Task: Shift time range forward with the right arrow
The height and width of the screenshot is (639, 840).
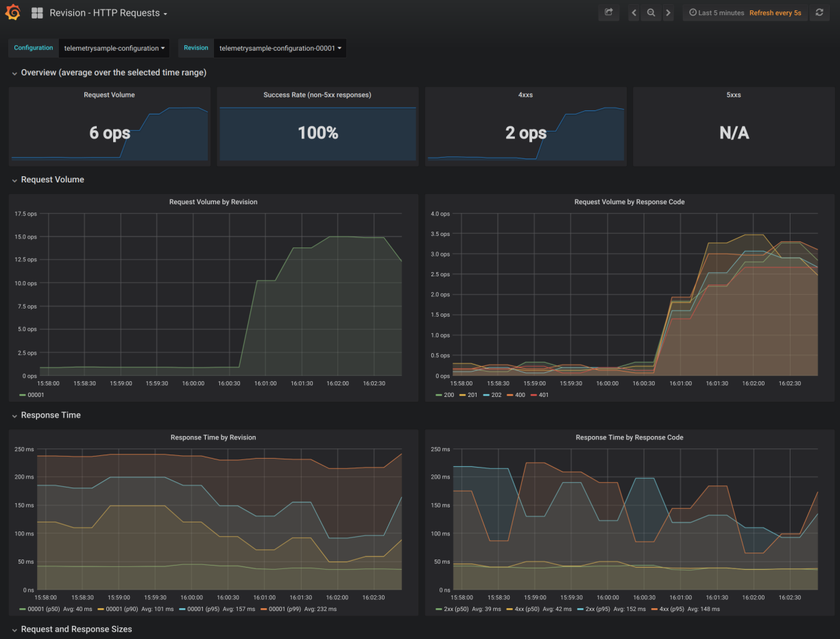Action: coord(668,12)
